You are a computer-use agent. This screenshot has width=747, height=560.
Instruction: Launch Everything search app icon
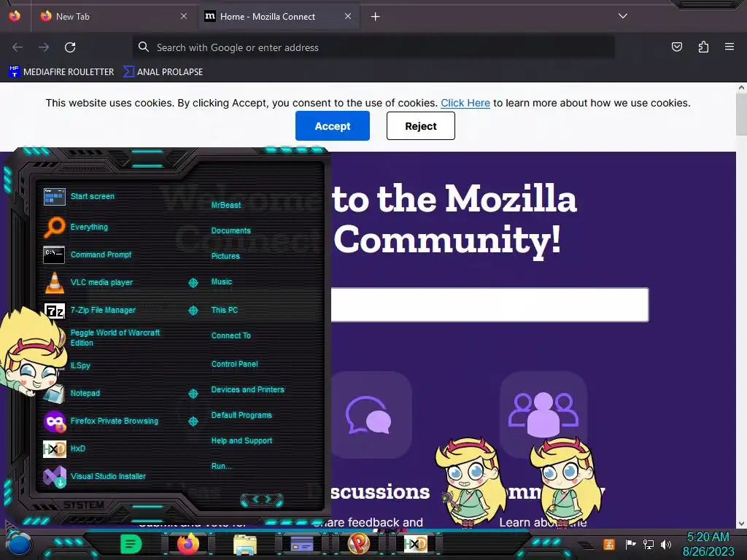coord(54,227)
